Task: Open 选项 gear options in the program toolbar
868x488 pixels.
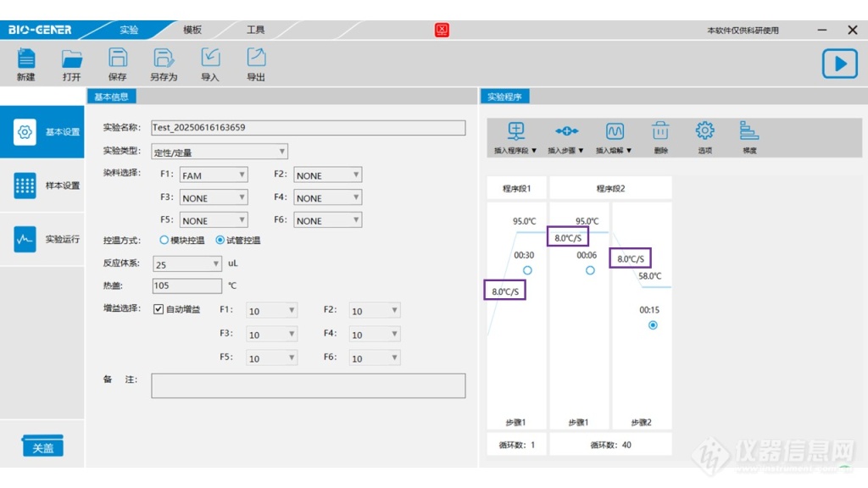Action: (x=704, y=132)
